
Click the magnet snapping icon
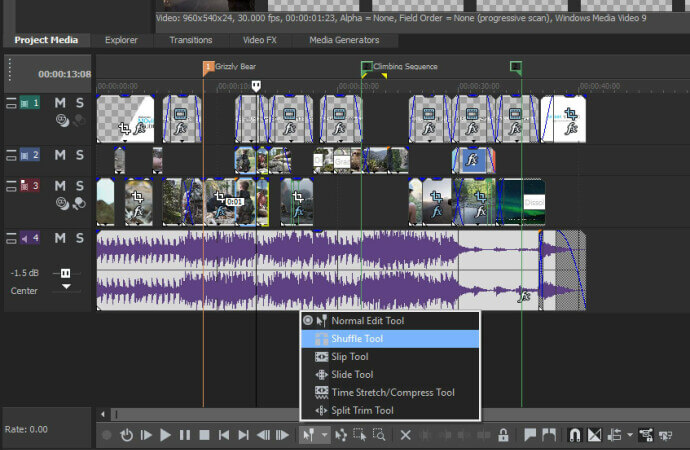575,435
